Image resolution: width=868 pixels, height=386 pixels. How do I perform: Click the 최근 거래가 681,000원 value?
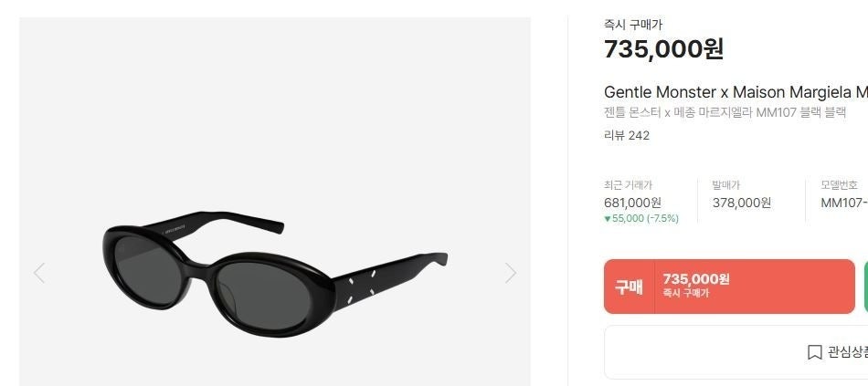coord(633,203)
